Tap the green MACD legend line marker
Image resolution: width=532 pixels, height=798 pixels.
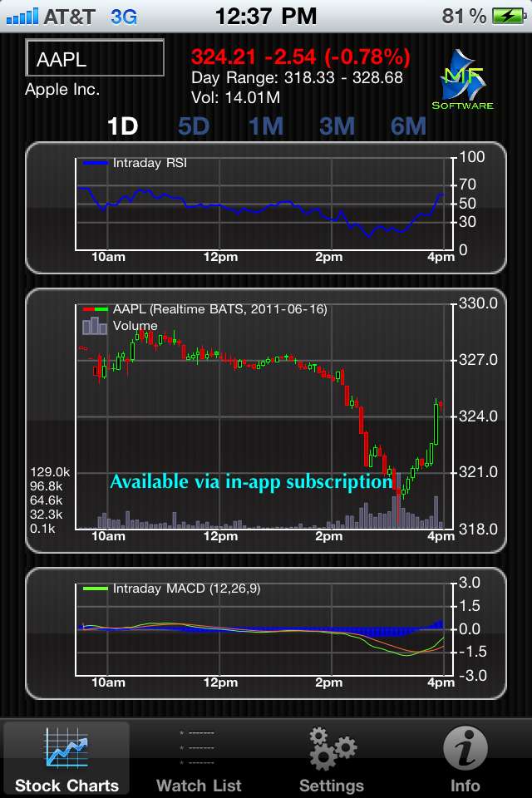pos(96,589)
